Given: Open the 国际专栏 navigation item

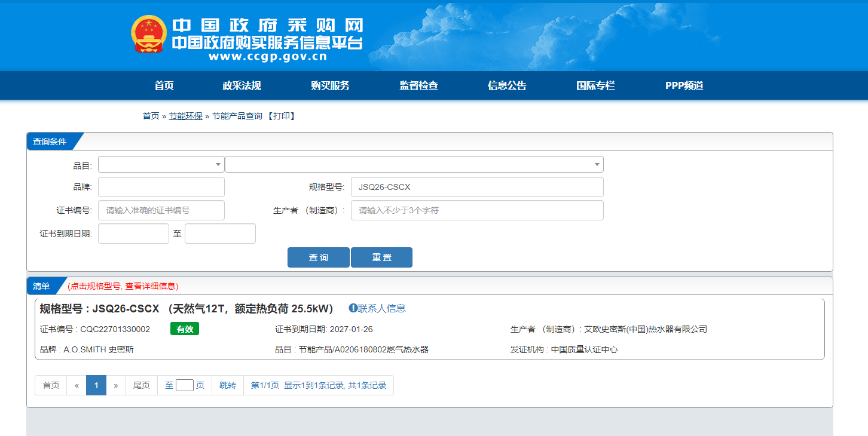Looking at the screenshot, I should click(595, 85).
